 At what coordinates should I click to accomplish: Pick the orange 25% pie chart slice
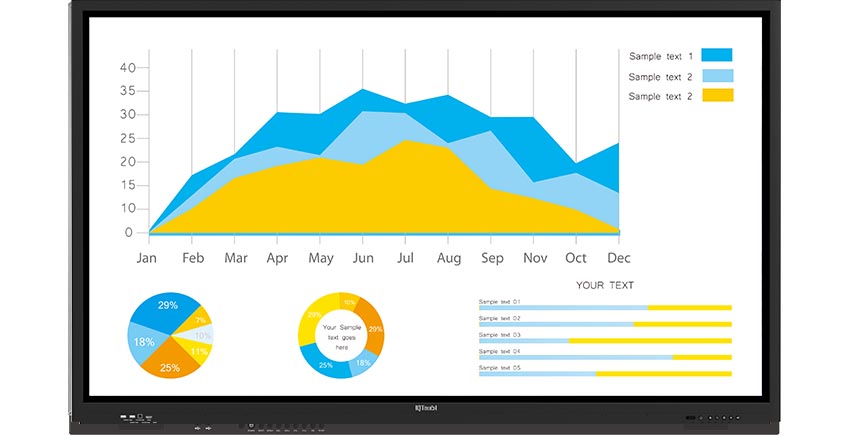tap(170, 366)
